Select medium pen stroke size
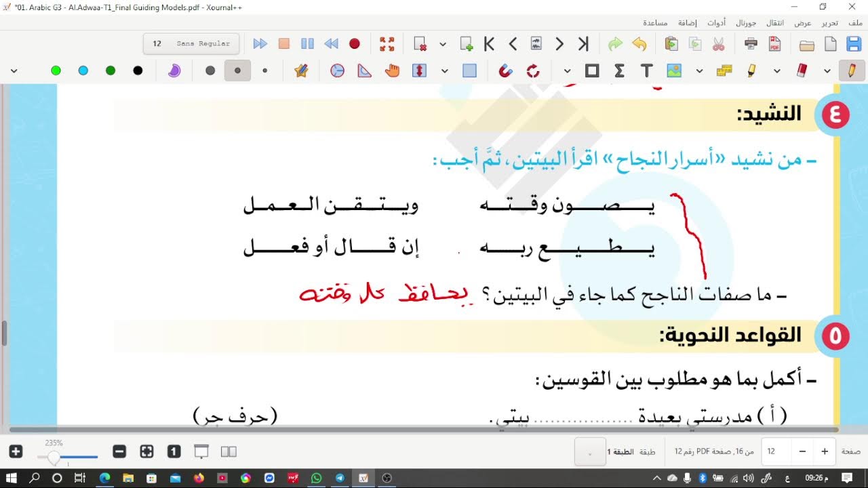868x488 pixels. (x=237, y=70)
